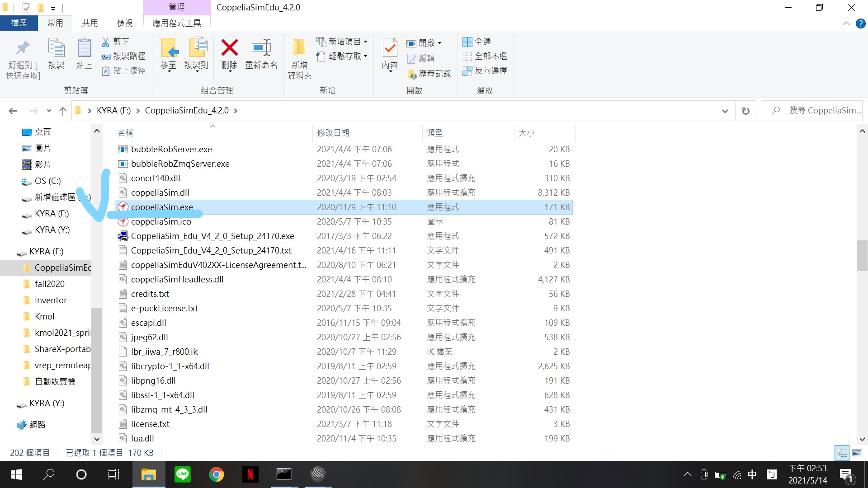Switch to the 檢視 (View) tab
This screenshot has width=868, height=488.
(125, 23)
